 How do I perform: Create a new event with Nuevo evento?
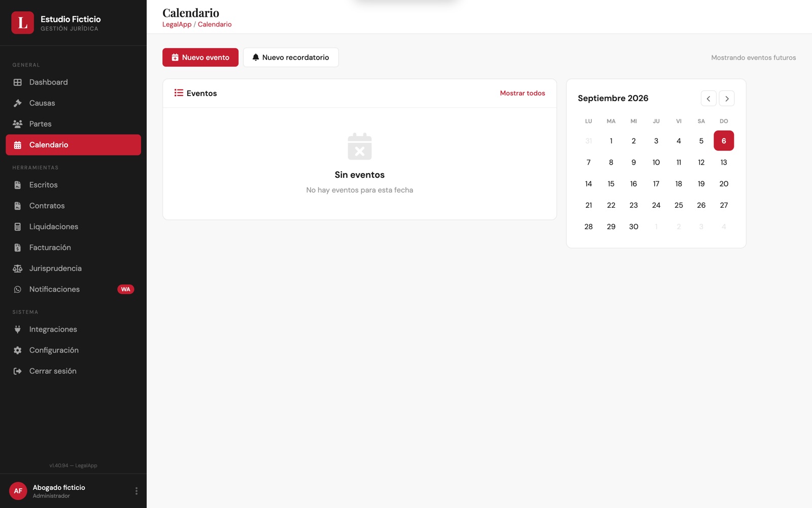[200, 57]
